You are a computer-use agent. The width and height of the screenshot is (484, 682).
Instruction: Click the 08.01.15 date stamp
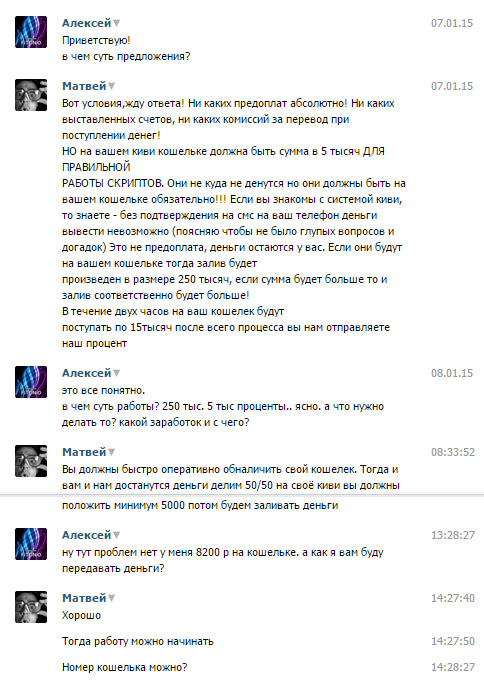click(x=452, y=373)
